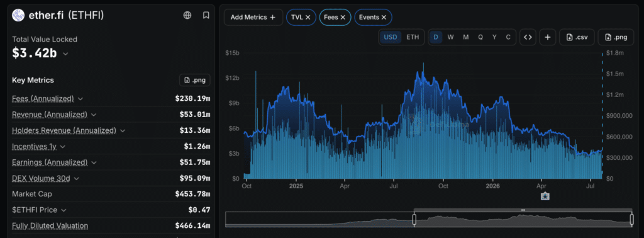Image resolution: width=644 pixels, height=238 pixels.
Task: Bookmark the ether.fi protocol
Action: coord(206,15)
